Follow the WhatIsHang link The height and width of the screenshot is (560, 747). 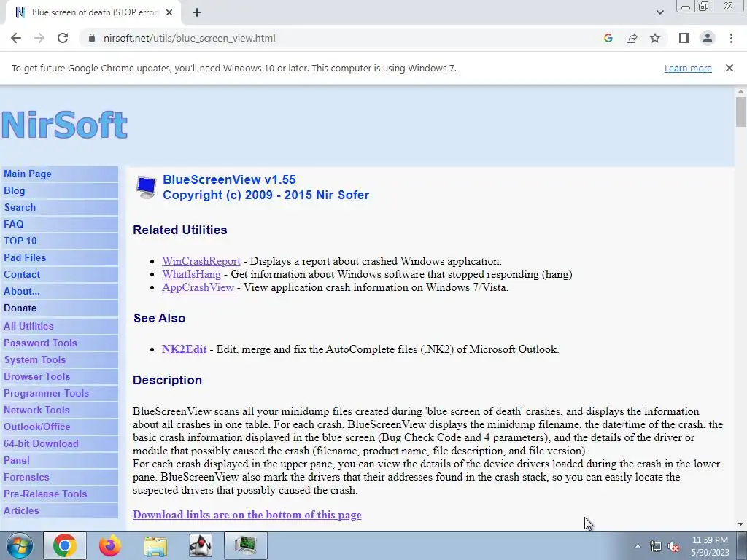191,274
